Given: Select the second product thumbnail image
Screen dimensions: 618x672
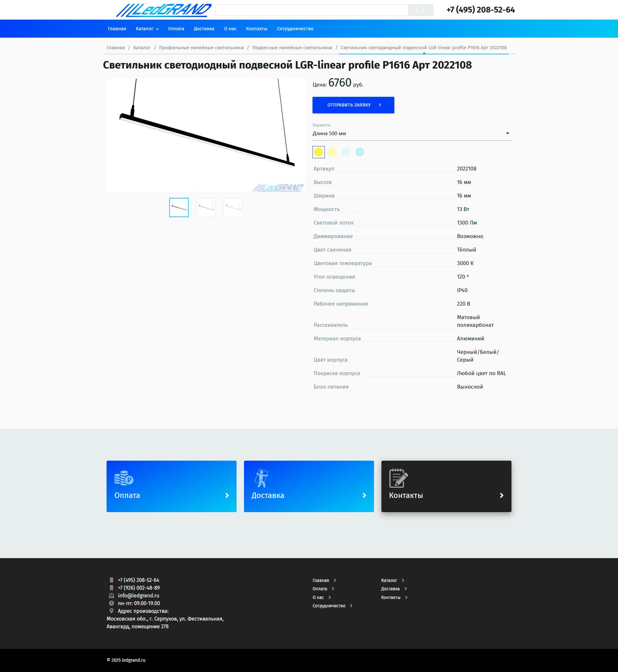Looking at the screenshot, I should click(x=206, y=207).
